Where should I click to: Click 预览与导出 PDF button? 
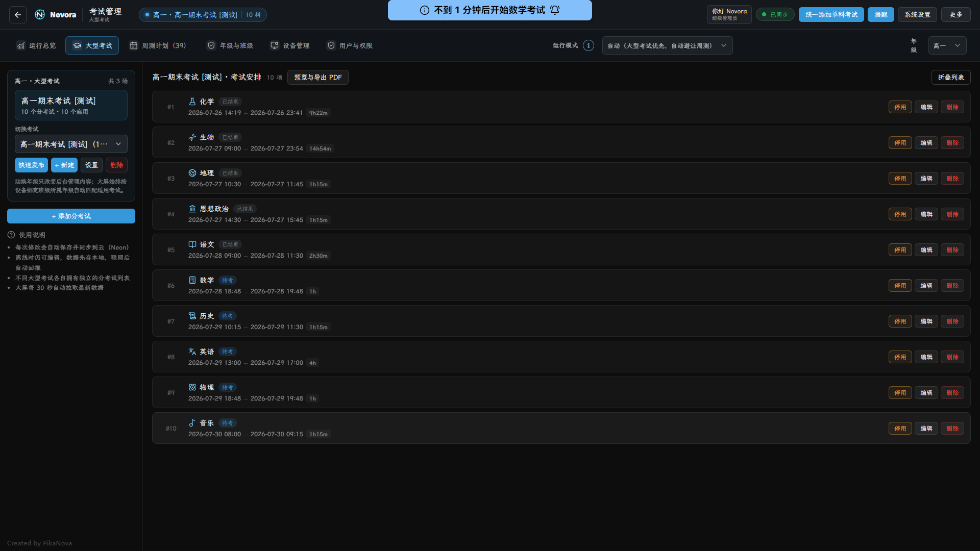click(318, 77)
